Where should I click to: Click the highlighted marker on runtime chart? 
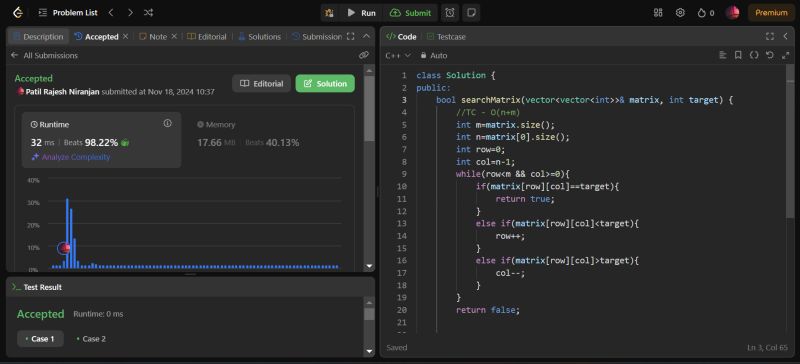pos(64,248)
